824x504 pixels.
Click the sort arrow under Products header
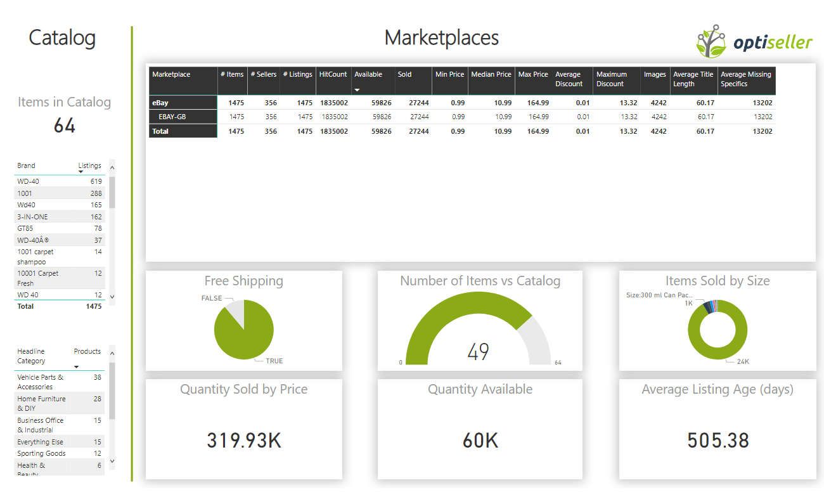[77, 367]
